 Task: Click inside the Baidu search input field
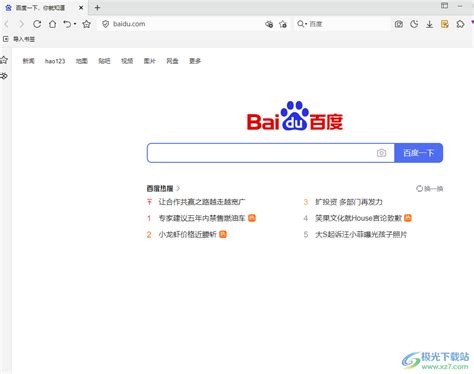pos(262,153)
